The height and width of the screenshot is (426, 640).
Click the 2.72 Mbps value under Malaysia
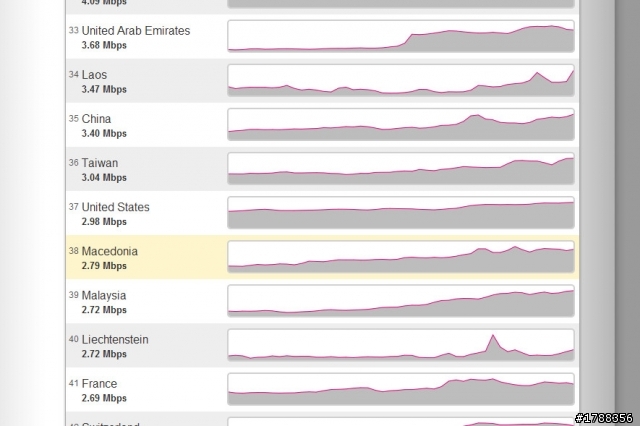tap(104, 310)
